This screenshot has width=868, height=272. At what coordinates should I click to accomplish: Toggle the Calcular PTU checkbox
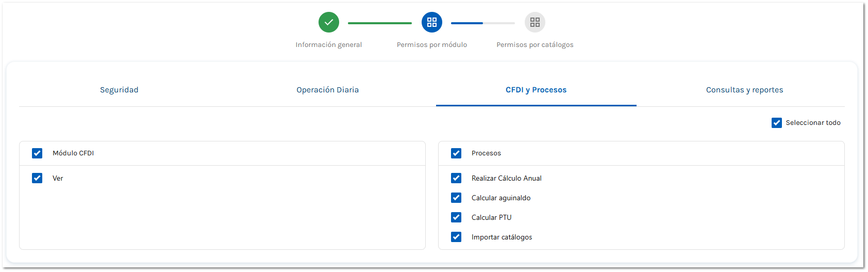(456, 217)
